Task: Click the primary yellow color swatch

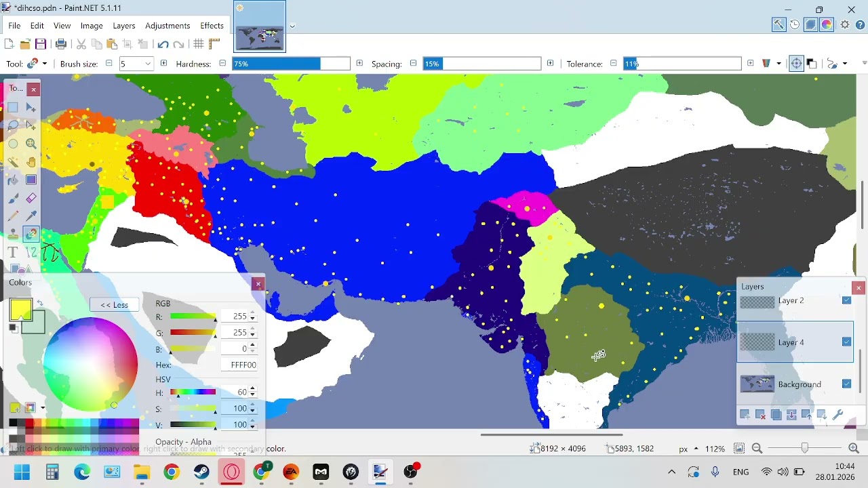Action: [20, 310]
